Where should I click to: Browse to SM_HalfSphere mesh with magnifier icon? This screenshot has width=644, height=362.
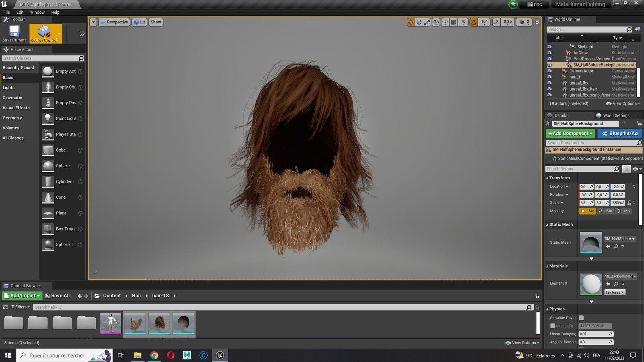click(x=616, y=246)
